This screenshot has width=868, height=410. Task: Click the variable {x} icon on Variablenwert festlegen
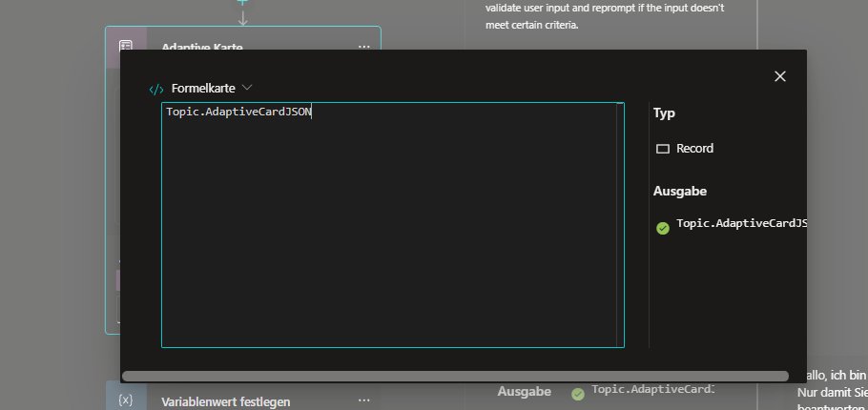click(126, 400)
